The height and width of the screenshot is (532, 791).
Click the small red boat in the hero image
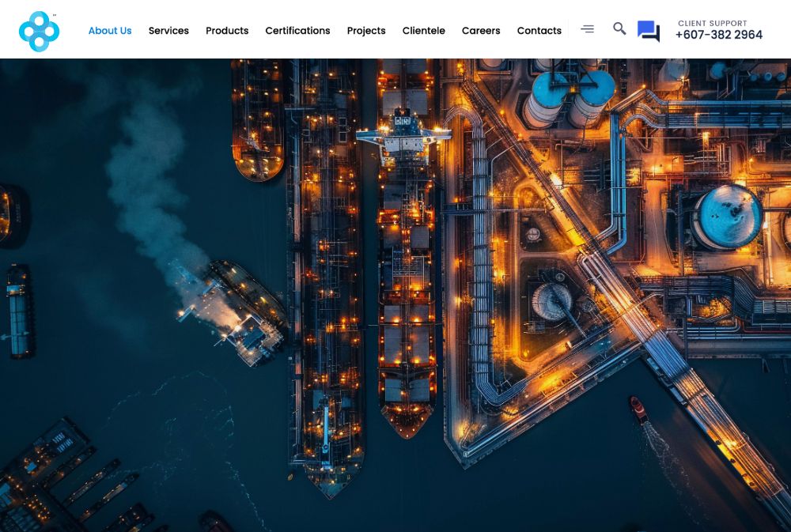click(x=638, y=409)
